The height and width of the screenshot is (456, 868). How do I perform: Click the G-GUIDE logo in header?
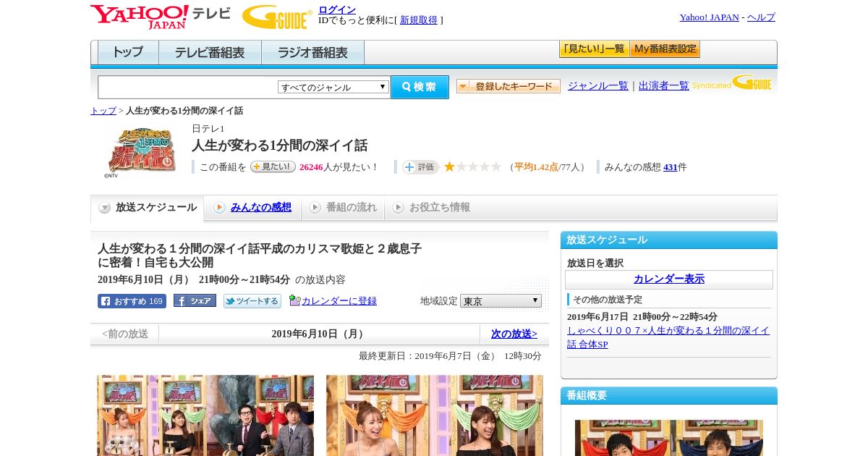coord(277,17)
